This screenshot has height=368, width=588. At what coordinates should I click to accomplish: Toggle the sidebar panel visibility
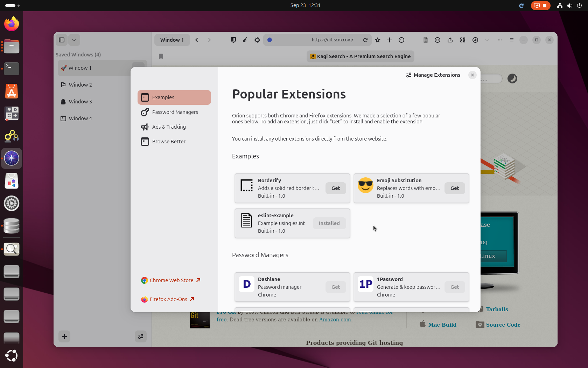[x=62, y=40]
